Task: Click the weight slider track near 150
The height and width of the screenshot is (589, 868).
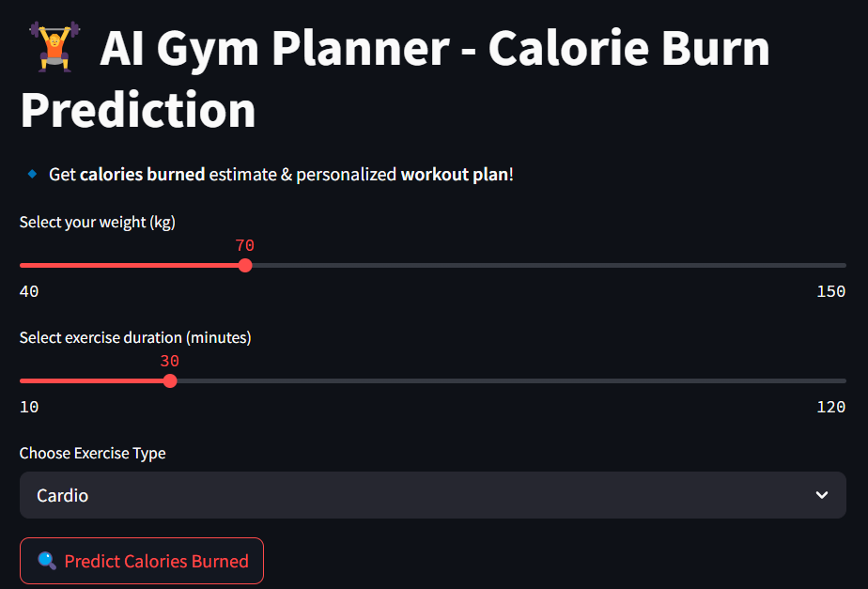Action: click(830, 266)
